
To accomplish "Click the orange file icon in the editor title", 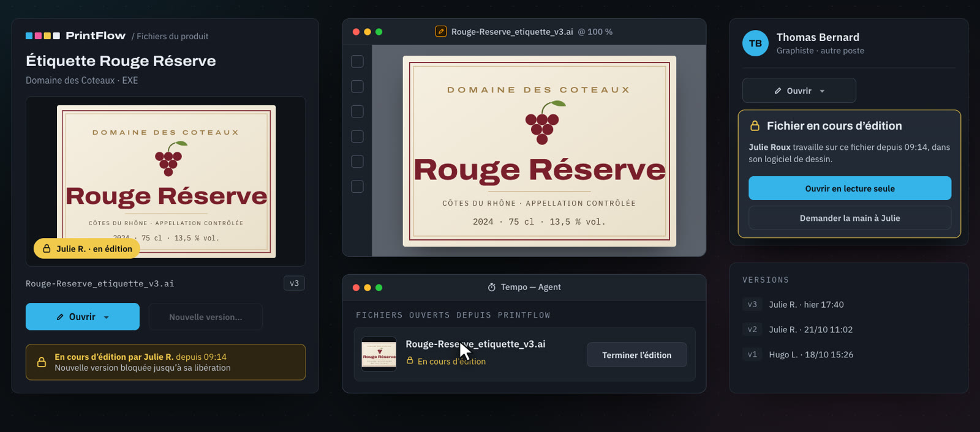I will pyautogui.click(x=440, y=31).
